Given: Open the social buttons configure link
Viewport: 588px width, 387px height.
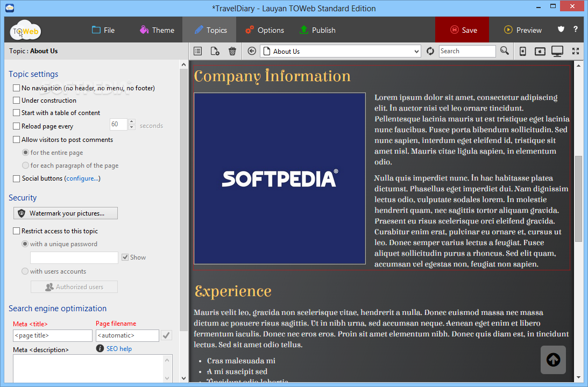Looking at the screenshot, I should tap(82, 178).
